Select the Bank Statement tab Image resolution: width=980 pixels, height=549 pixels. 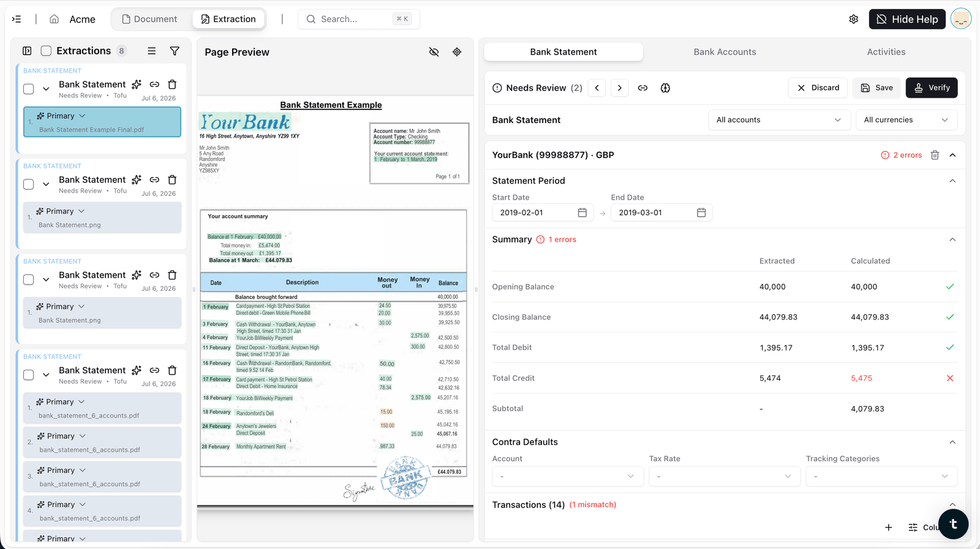pos(563,52)
